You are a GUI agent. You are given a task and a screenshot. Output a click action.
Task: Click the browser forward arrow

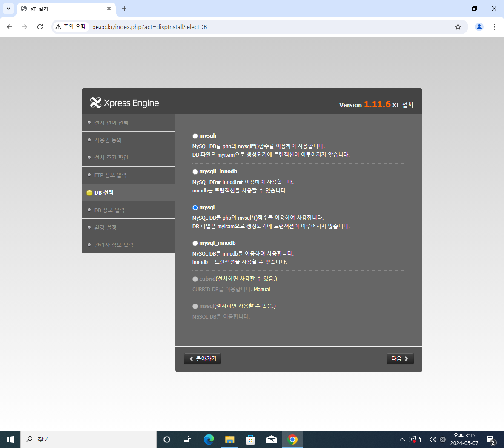pos(25,27)
